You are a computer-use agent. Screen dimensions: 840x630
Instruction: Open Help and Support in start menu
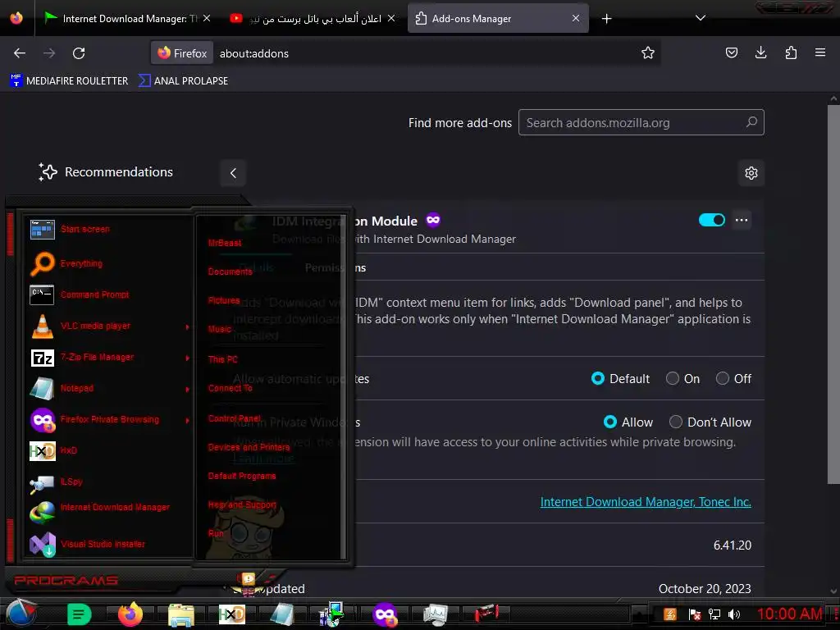(242, 504)
